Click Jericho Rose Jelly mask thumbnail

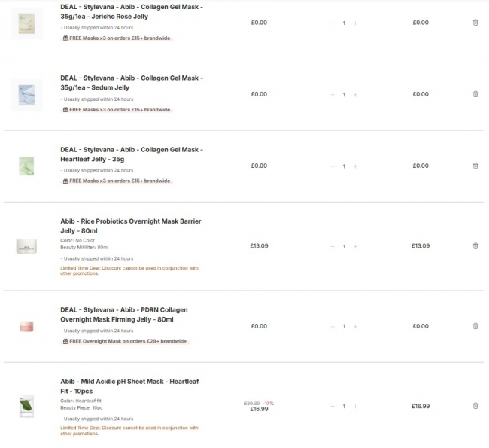point(27,23)
